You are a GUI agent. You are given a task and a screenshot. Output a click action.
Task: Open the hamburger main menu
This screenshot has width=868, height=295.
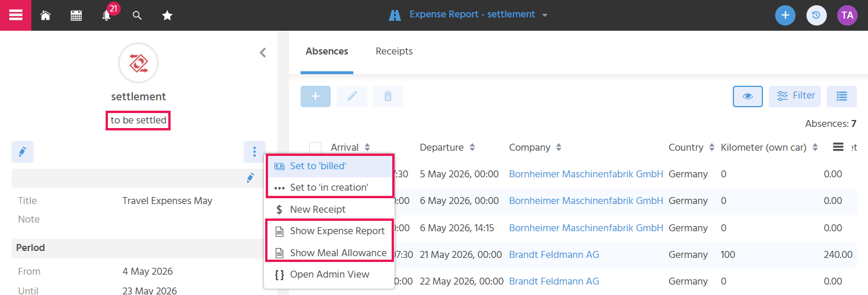(16, 15)
